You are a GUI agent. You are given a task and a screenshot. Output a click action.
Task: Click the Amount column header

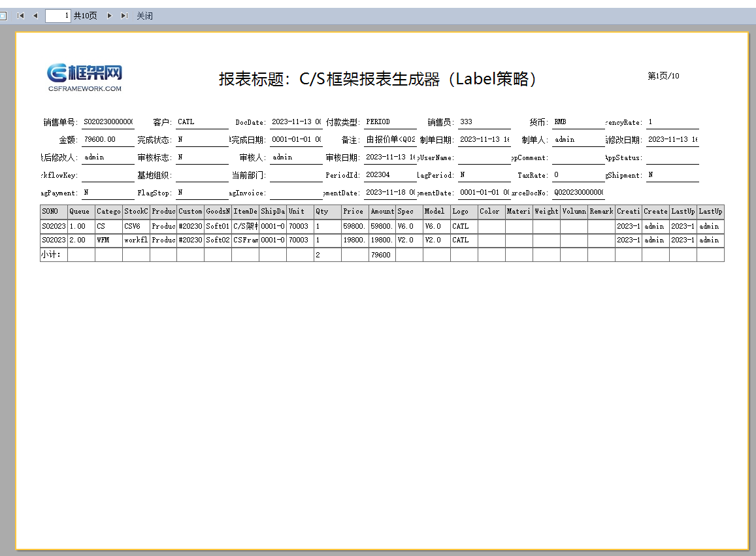coord(382,211)
